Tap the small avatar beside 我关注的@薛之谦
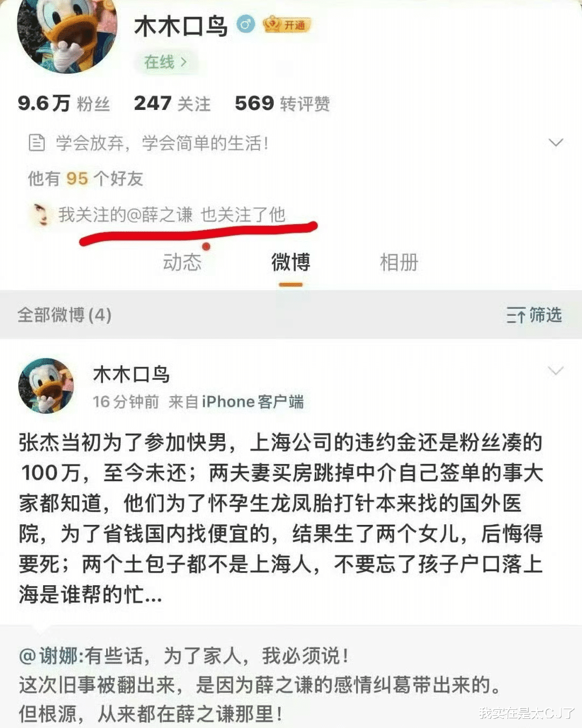The image size is (582, 728). click(40, 214)
